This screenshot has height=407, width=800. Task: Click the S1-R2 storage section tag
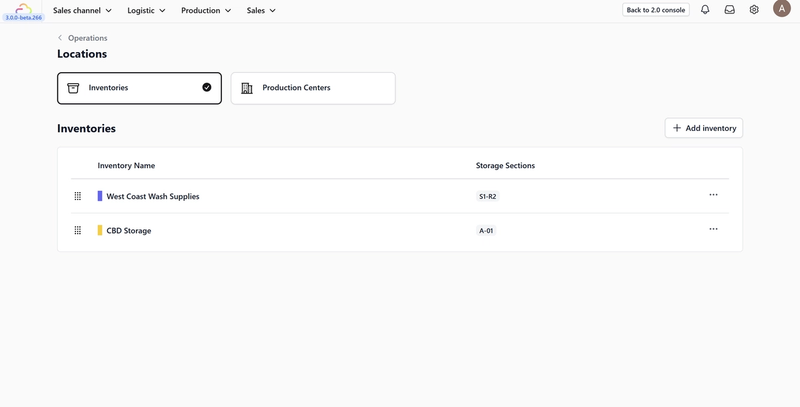pyautogui.click(x=488, y=196)
